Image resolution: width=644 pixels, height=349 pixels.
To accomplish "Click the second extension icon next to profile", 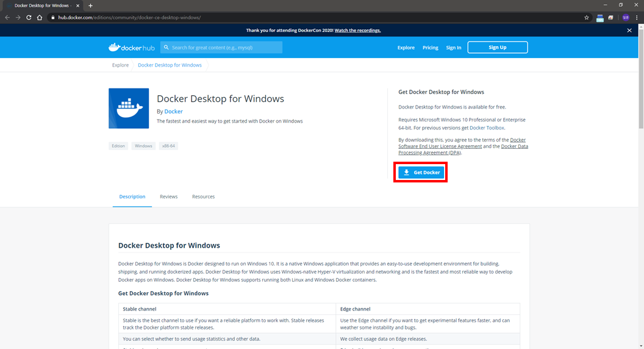I will click(611, 18).
